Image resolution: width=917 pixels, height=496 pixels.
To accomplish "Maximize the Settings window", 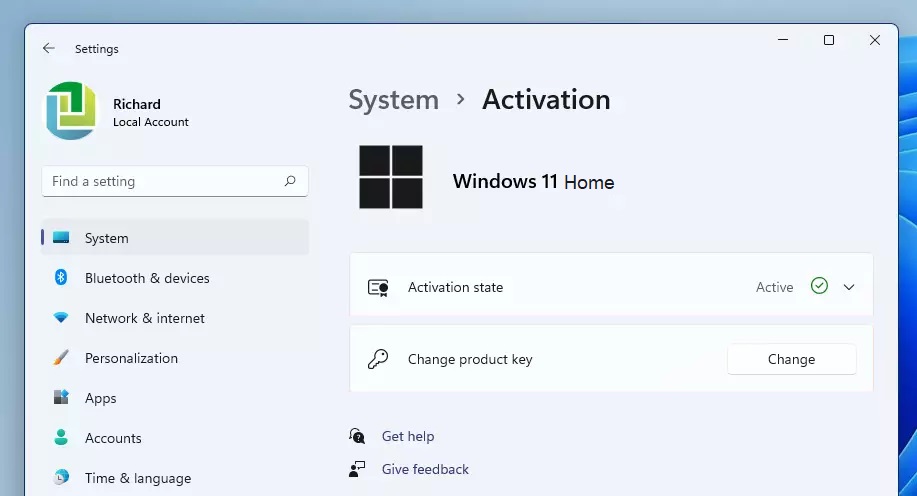I will [829, 40].
